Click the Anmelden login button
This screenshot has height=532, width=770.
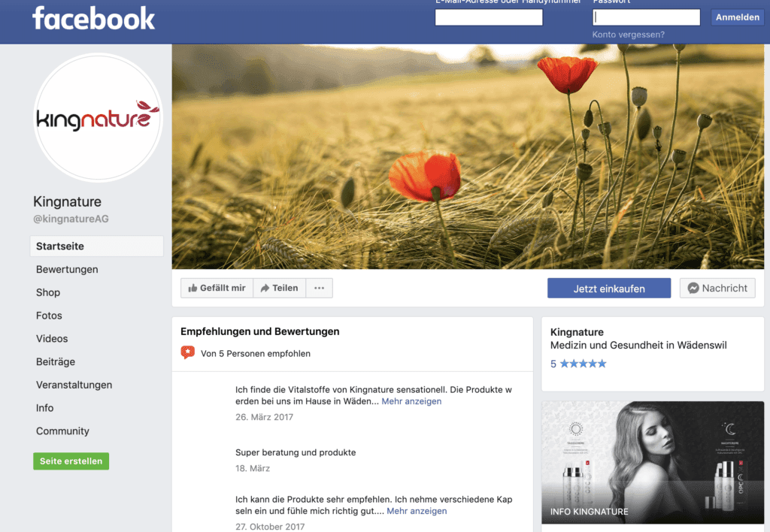coord(737,17)
